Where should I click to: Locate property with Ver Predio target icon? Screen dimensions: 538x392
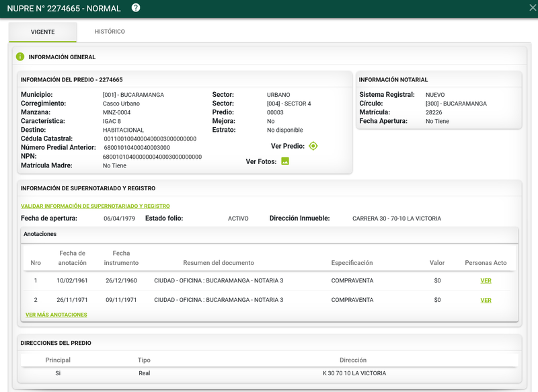pos(313,146)
